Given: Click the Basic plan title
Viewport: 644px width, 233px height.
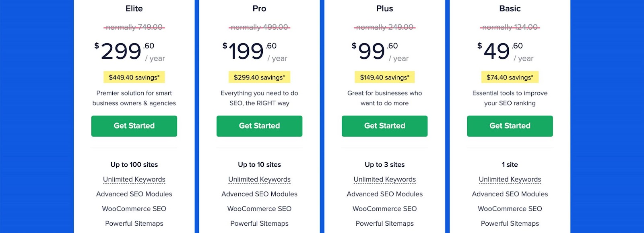Looking at the screenshot, I should tap(510, 8).
